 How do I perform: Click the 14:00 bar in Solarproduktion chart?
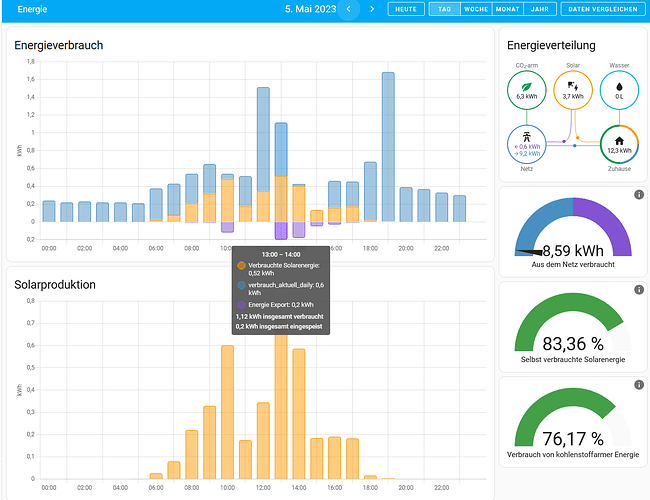click(x=299, y=414)
